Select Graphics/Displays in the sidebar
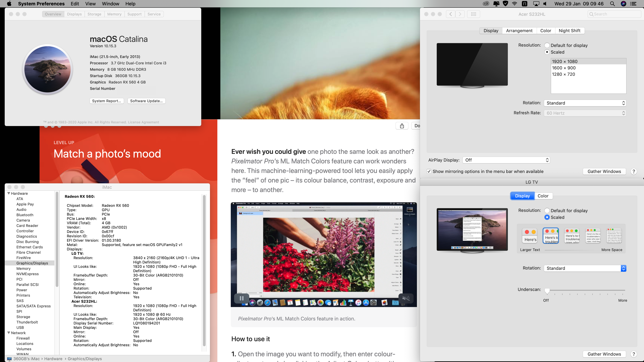Screen dimensions: 644x362 coord(30,263)
